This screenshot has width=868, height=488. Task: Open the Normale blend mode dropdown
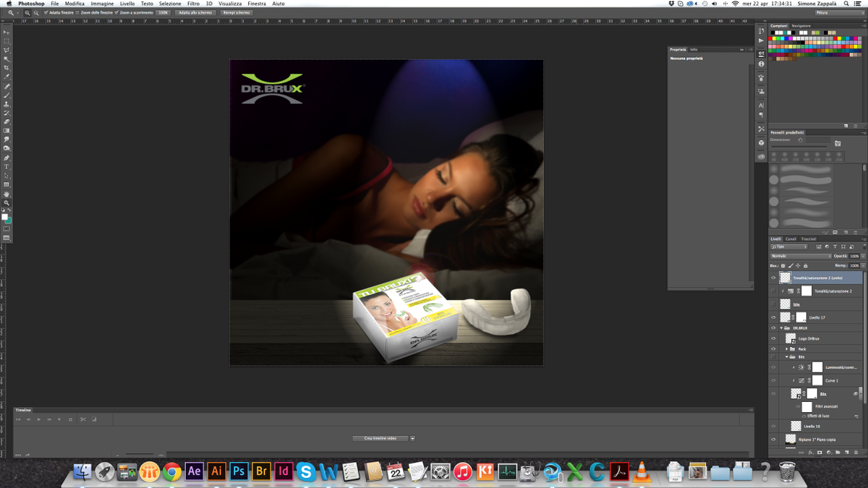801,256
